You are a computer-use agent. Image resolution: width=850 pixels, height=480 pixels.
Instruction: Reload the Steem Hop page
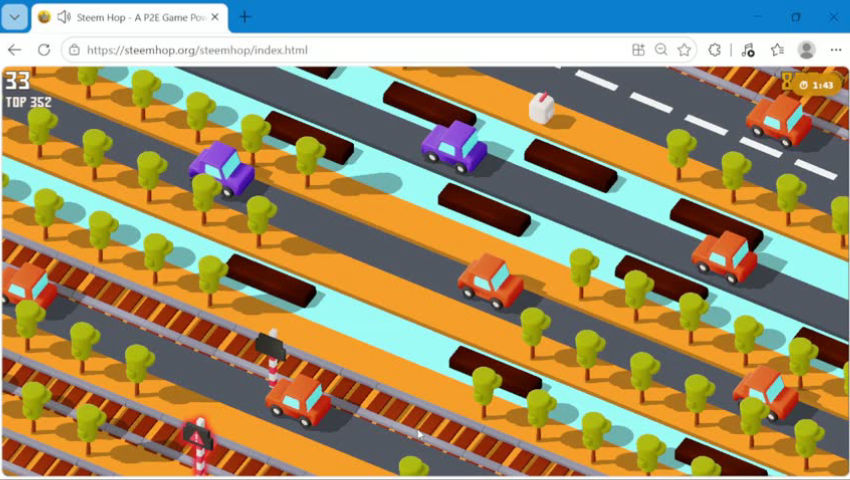tap(44, 50)
